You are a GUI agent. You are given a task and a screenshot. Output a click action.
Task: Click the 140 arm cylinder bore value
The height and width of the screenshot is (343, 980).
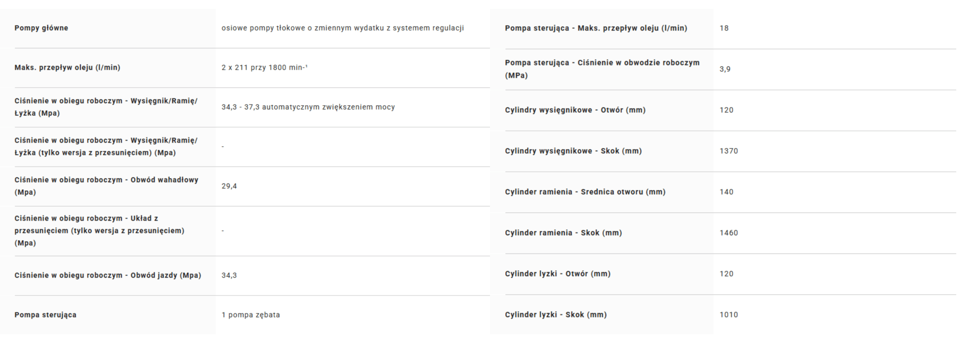point(727,192)
